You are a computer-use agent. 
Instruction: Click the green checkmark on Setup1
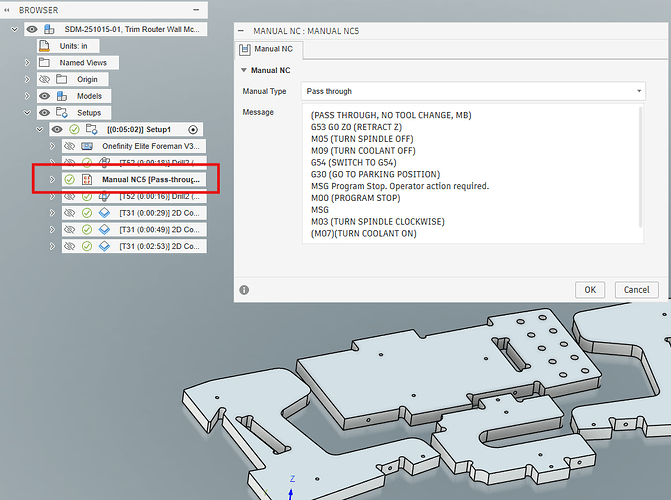(x=74, y=129)
